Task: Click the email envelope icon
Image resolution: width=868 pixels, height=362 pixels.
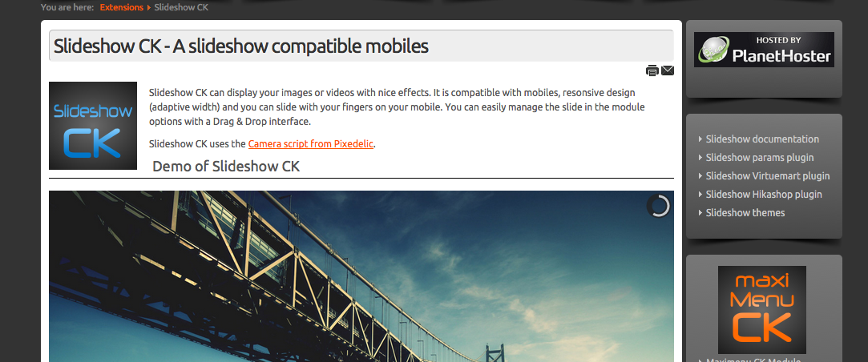Action: click(x=668, y=70)
